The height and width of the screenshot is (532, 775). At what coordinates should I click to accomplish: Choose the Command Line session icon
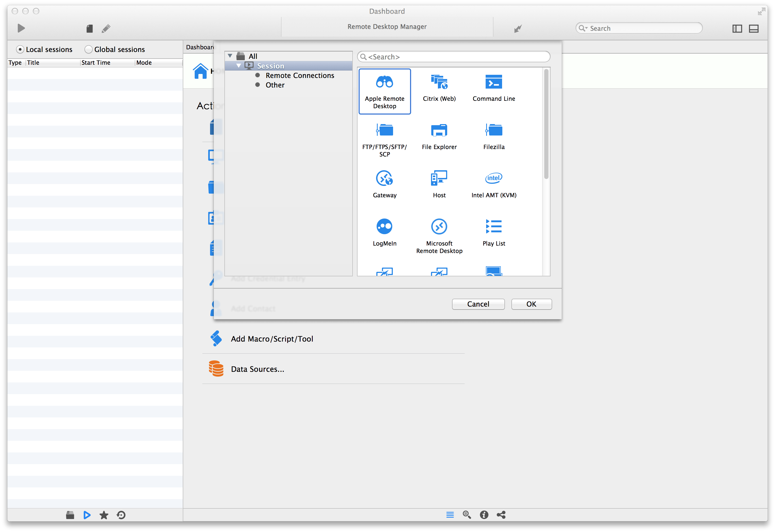click(x=494, y=82)
